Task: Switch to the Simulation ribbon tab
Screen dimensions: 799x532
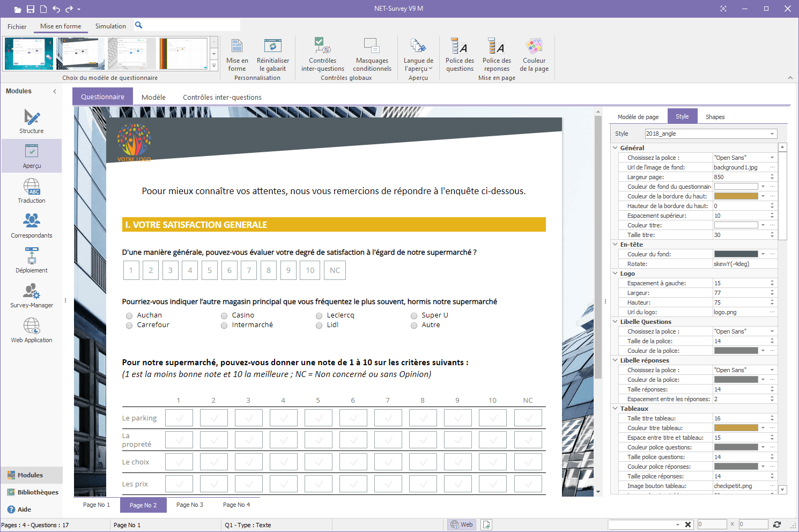Action: tap(110, 26)
